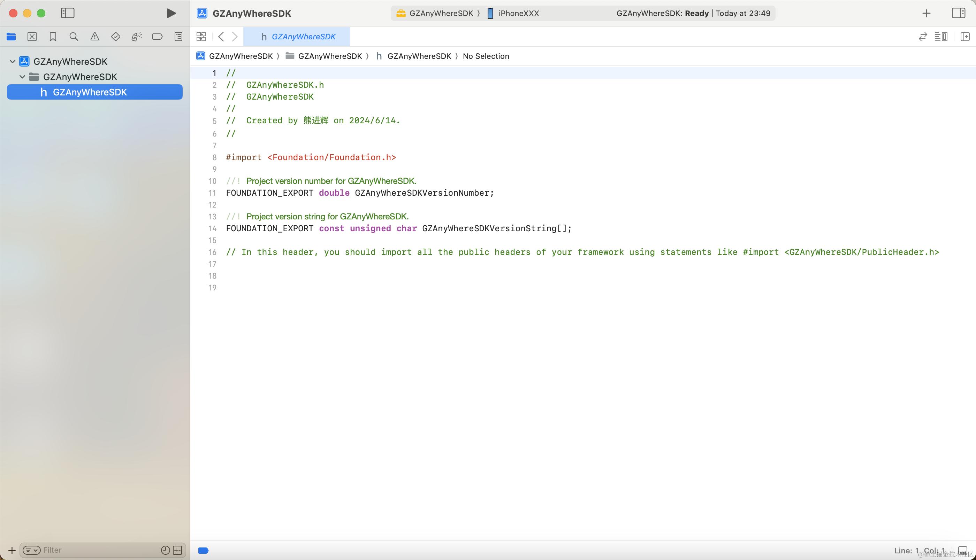Screen dimensions: 976x560
Task: Open the Test navigator diamond icon
Action: (x=115, y=37)
